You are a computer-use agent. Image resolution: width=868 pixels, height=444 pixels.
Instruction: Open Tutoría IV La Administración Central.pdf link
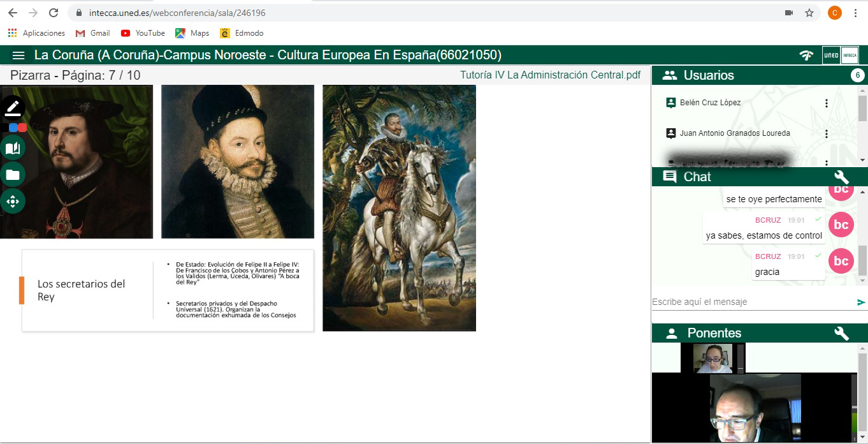pyautogui.click(x=551, y=75)
